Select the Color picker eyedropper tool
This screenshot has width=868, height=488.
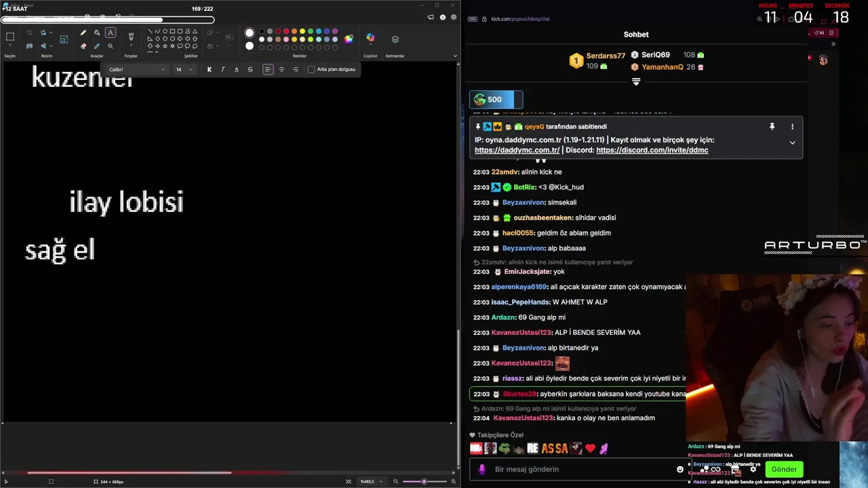(x=97, y=46)
